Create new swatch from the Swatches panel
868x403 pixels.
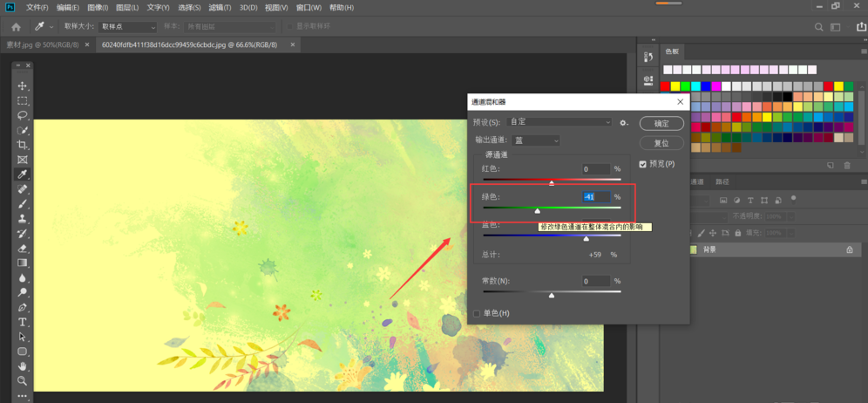pyautogui.click(x=831, y=165)
